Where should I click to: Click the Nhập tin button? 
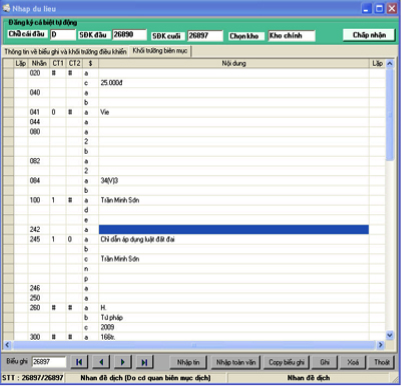point(188,362)
